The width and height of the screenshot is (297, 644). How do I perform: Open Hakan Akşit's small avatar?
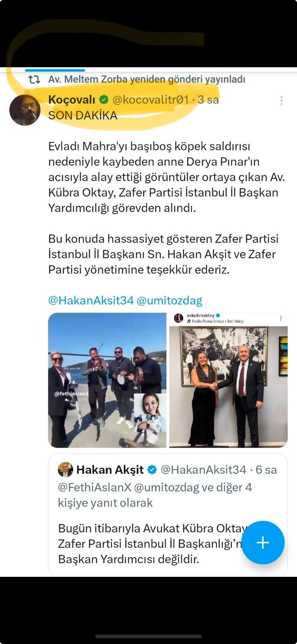[x=66, y=470]
